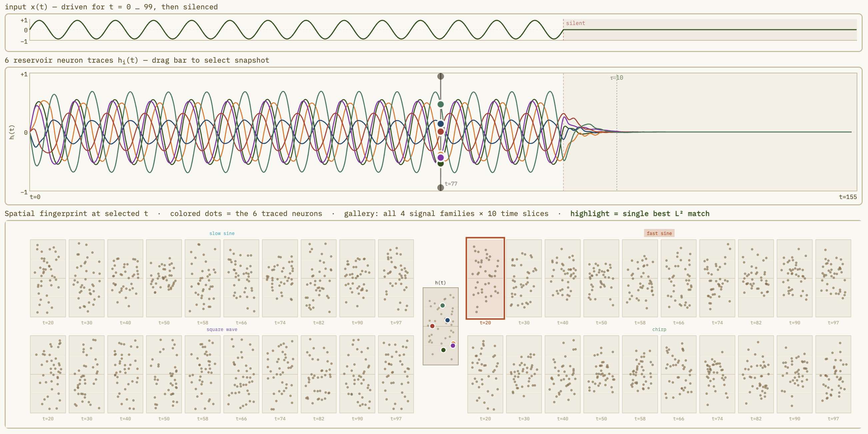Click the silent region in the input plot

pos(708,30)
